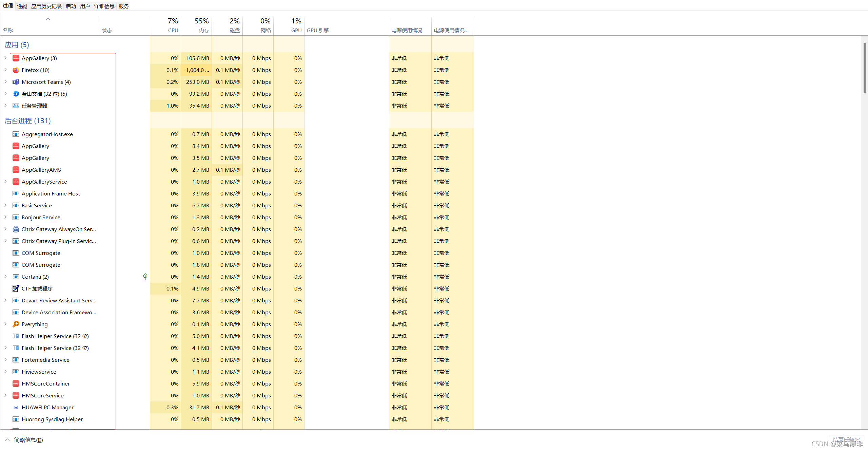Click the Fortemedia Service icon
The width and height of the screenshot is (868, 450).
pyautogui.click(x=16, y=360)
